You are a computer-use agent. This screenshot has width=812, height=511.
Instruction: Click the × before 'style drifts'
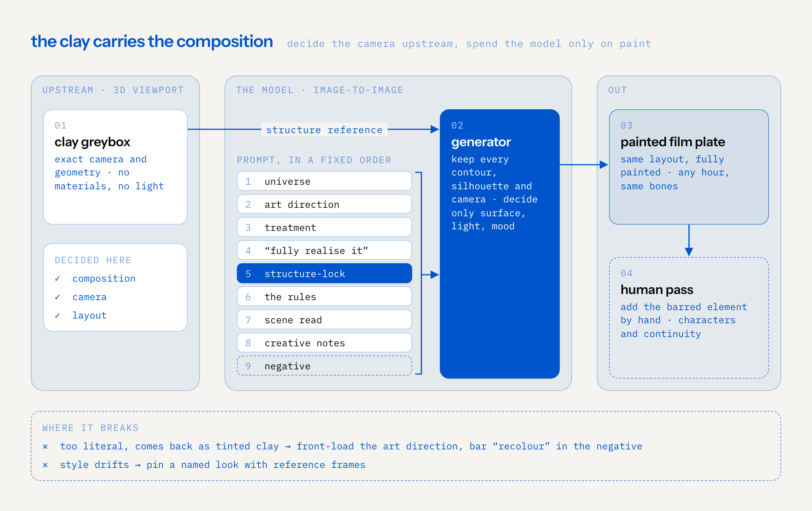click(45, 465)
